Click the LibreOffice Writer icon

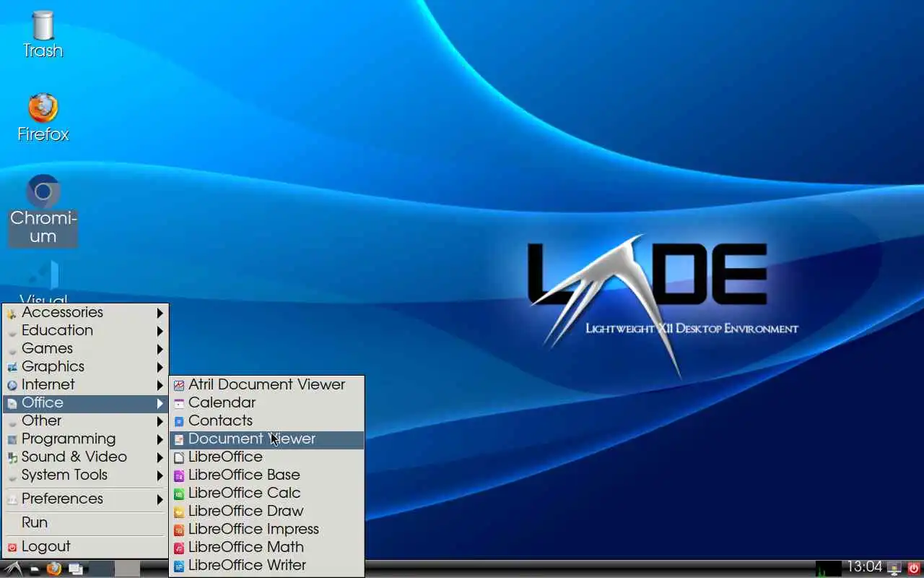point(179,566)
